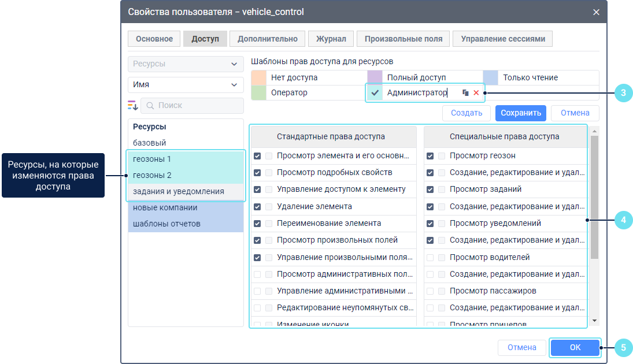Image resolution: width=633 pixels, height=364 pixels.
Task: Click the copy icon next to Администратор template
Action: [x=465, y=92]
